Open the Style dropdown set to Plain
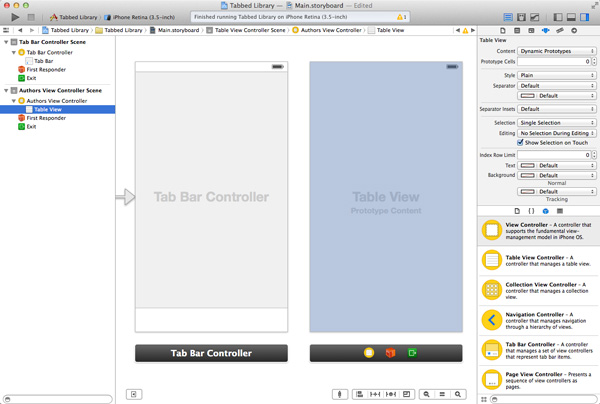600x404 pixels. pyautogui.click(x=557, y=75)
